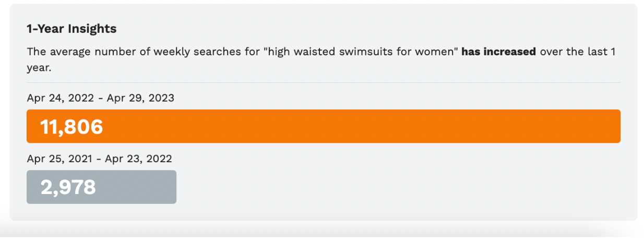Viewport: 644px width, 242px height.
Task: Click the 2,978 search count value
Action: coord(68,187)
